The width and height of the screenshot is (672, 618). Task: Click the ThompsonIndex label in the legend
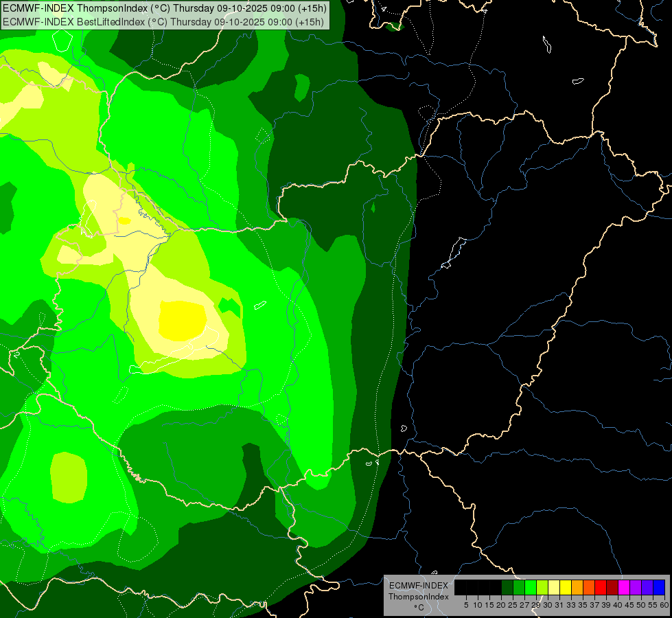[418, 597]
